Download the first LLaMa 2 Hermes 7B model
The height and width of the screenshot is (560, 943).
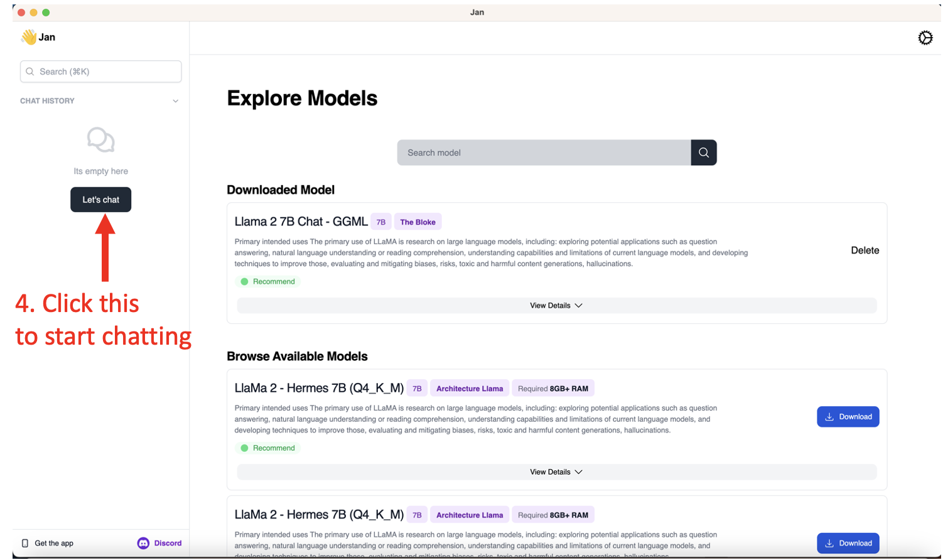848,417
